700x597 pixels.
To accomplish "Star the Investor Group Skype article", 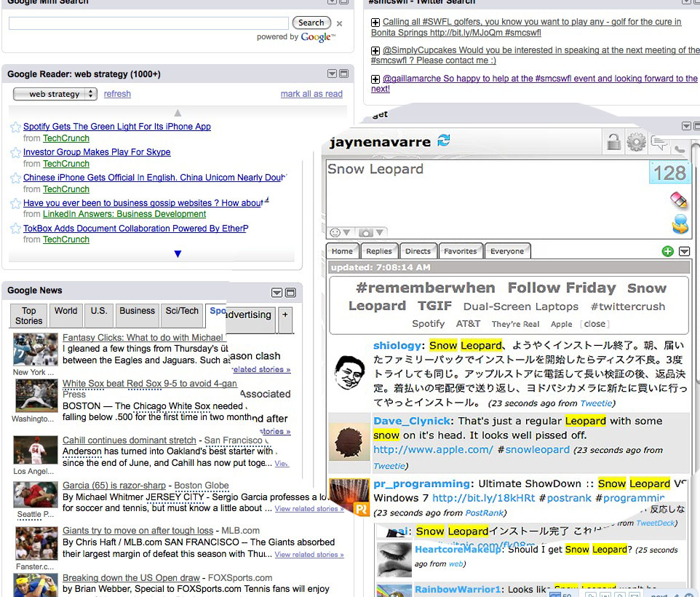I will click(x=15, y=153).
